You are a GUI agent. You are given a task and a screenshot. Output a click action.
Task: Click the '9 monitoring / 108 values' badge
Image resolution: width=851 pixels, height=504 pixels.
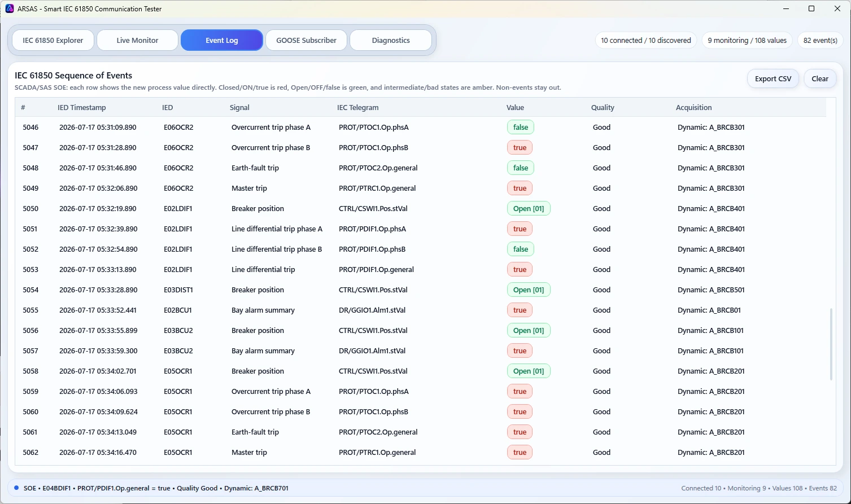[747, 40]
